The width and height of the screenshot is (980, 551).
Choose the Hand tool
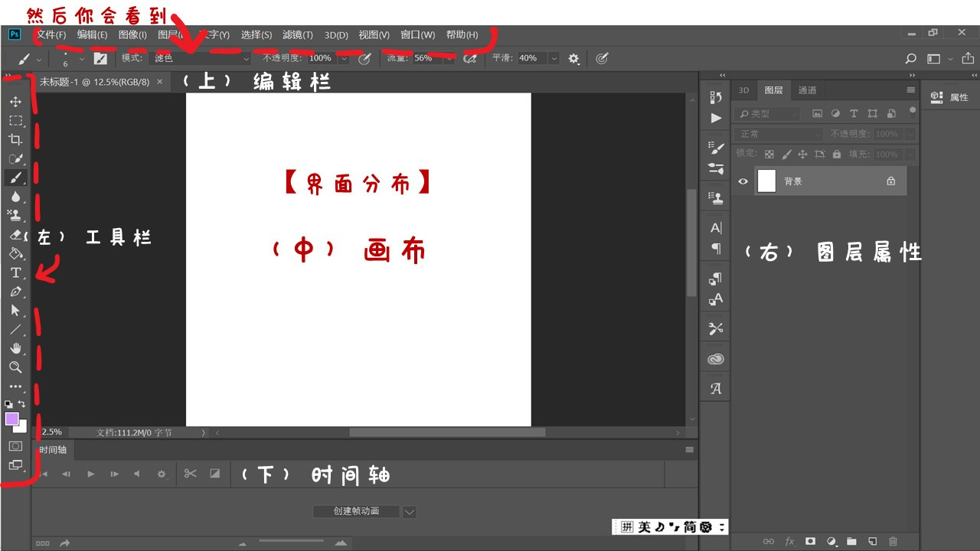[x=15, y=349]
